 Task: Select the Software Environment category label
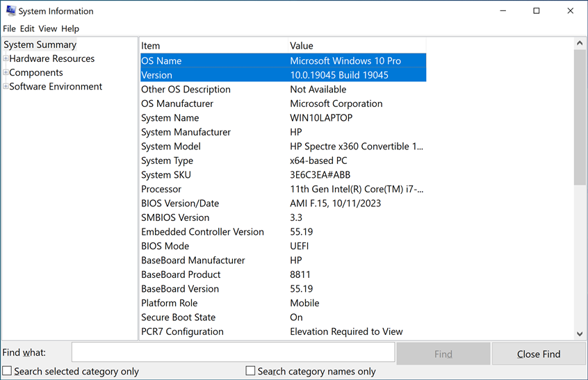pos(56,86)
